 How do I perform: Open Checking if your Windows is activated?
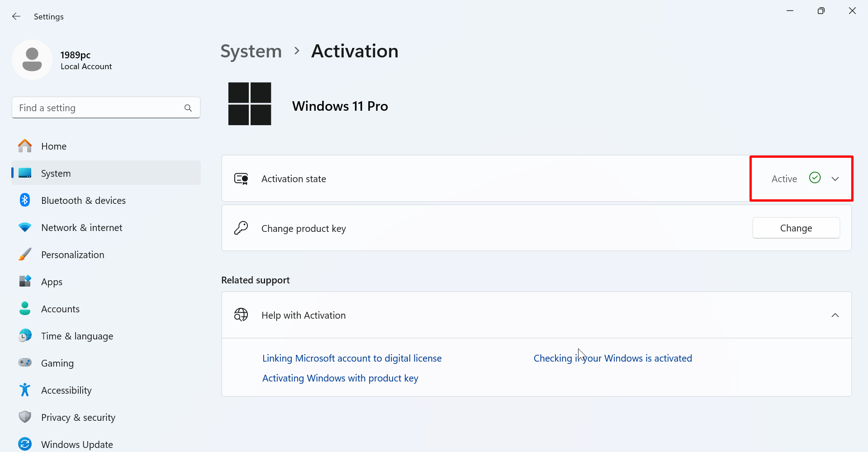pyautogui.click(x=613, y=358)
